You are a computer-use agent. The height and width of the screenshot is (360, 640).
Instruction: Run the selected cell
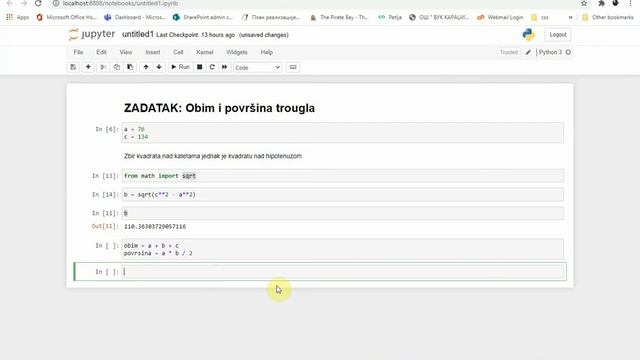click(x=180, y=67)
